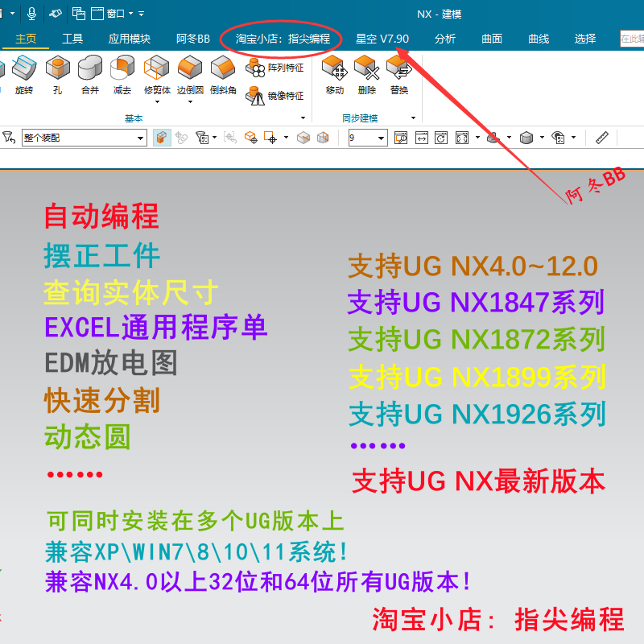Image resolution: width=644 pixels, height=644 pixels.
Task: Click the selection filter reset funnel icon
Action: [x=9, y=137]
